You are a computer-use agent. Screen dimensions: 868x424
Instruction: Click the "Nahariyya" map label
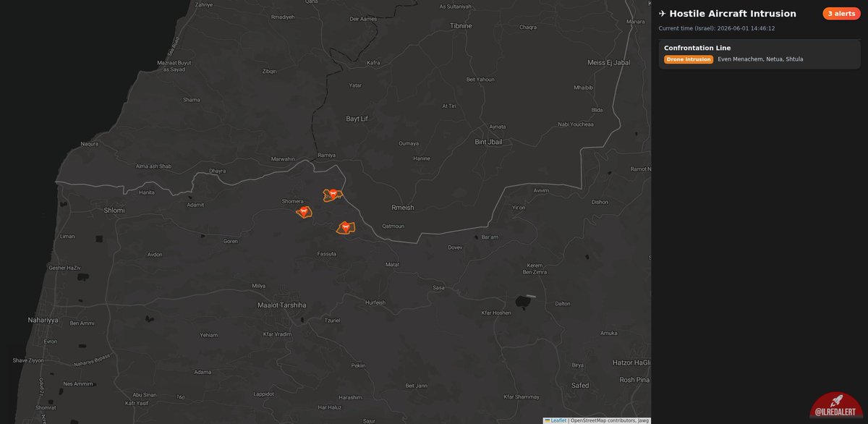click(43, 320)
